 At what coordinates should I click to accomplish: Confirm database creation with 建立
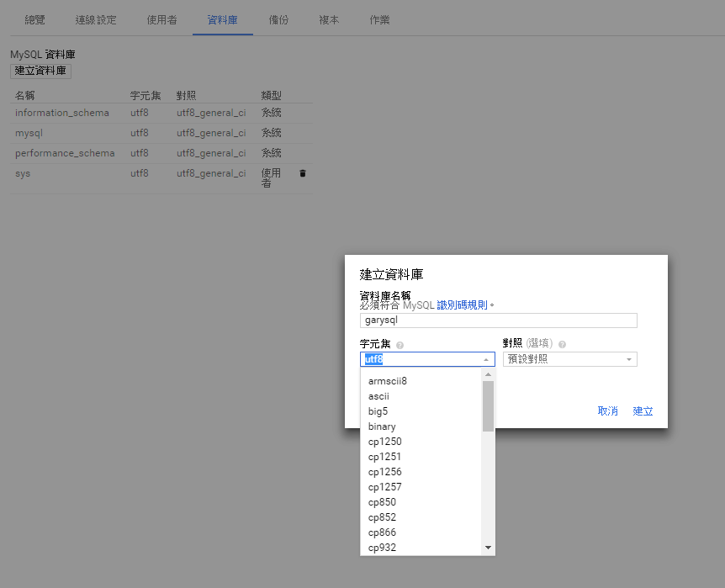(x=643, y=411)
